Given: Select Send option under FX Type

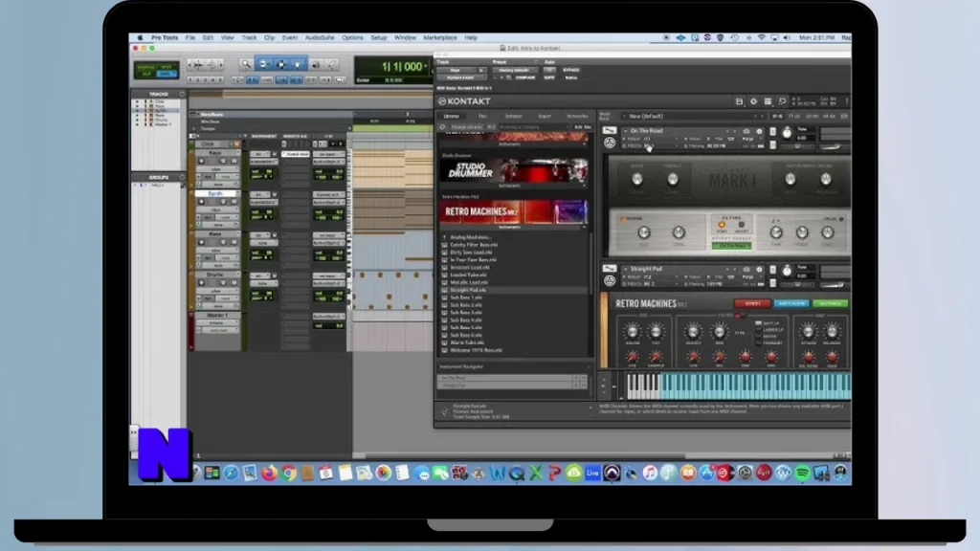Looking at the screenshot, I should coord(722,226).
